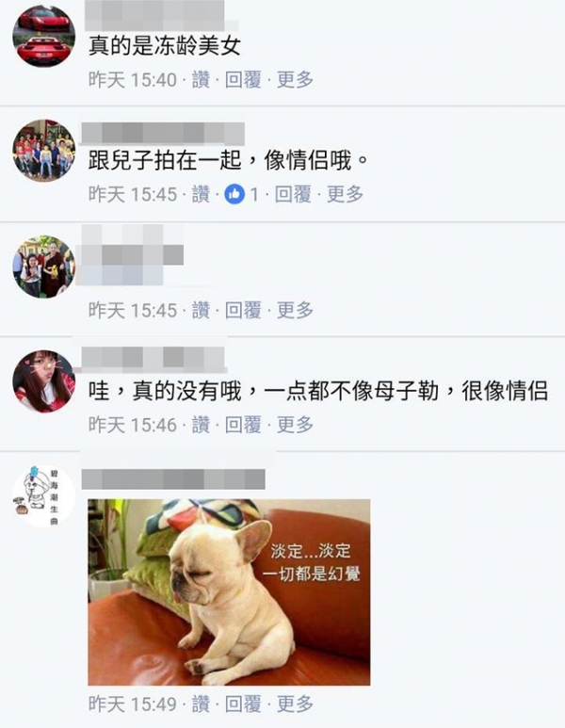
Task: Open 更多 menu on the 跟兒子拍在一起 comment
Action: 345,195
